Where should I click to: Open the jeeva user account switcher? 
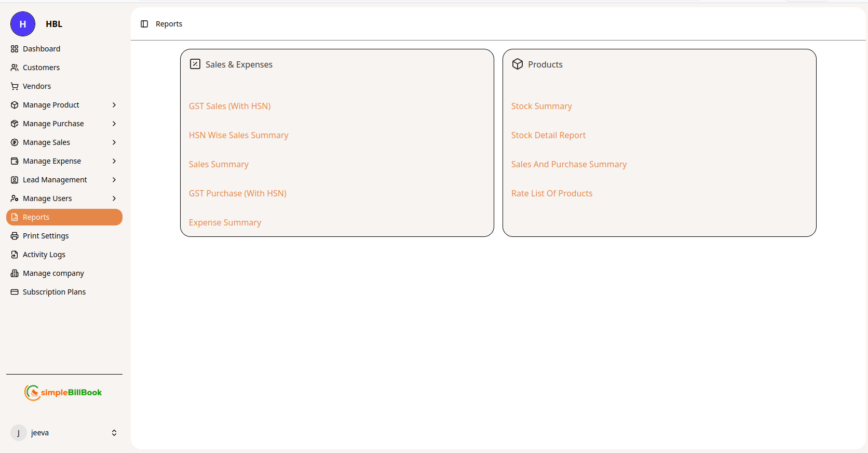pos(114,433)
